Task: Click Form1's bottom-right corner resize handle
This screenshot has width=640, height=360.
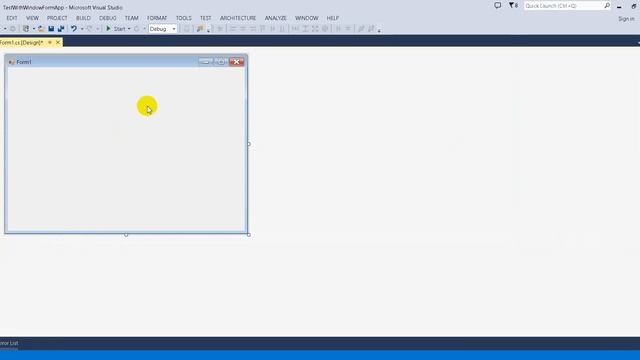Action: click(x=249, y=235)
